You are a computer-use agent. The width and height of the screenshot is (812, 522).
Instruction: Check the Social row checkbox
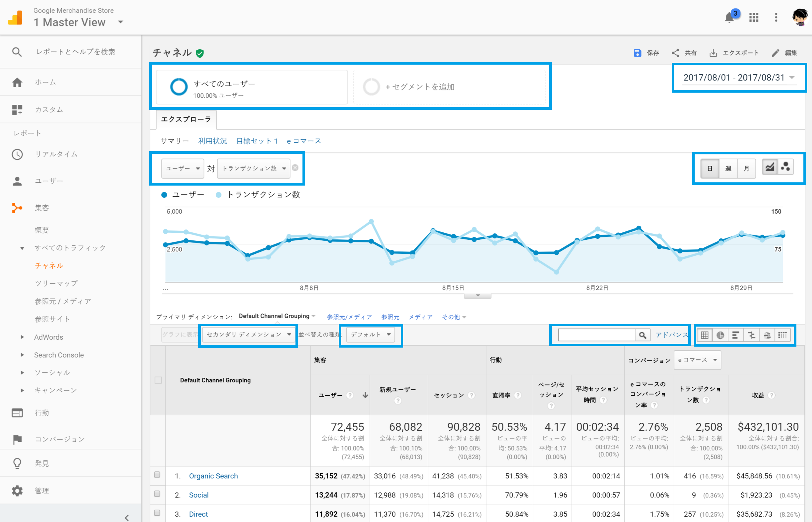pos(157,494)
